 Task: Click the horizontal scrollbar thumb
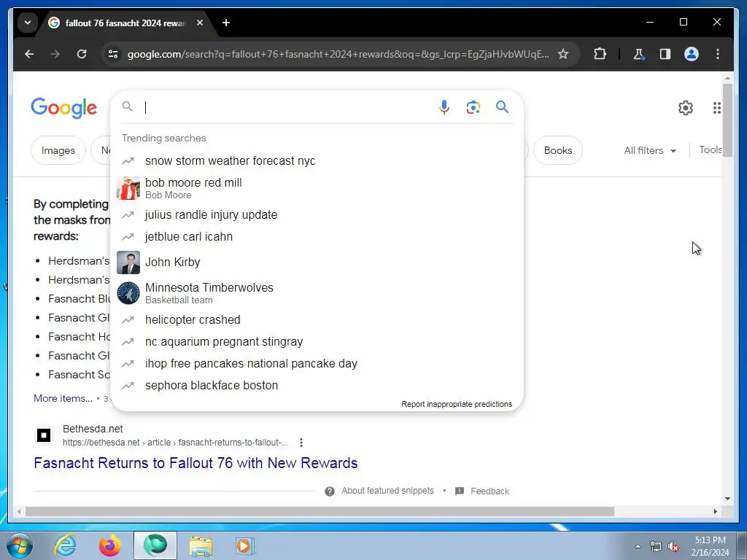(x=320, y=511)
